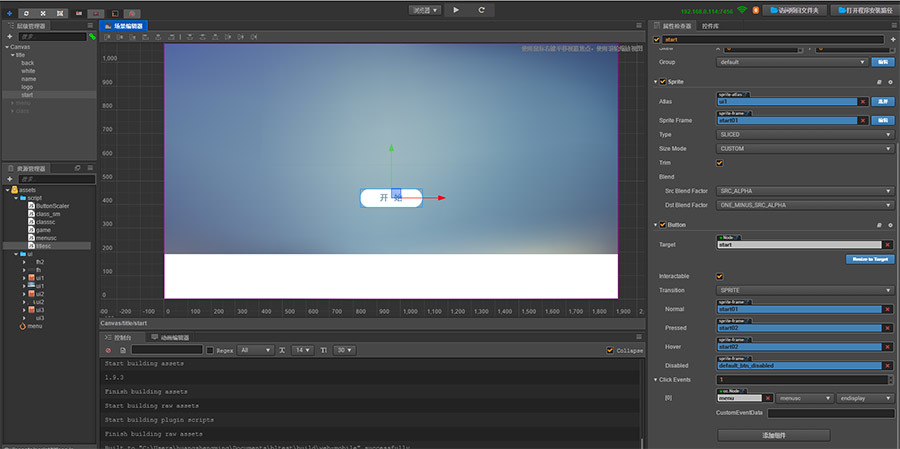The height and width of the screenshot is (449, 900).
Task: Open the Button component gear menu
Action: click(891, 225)
